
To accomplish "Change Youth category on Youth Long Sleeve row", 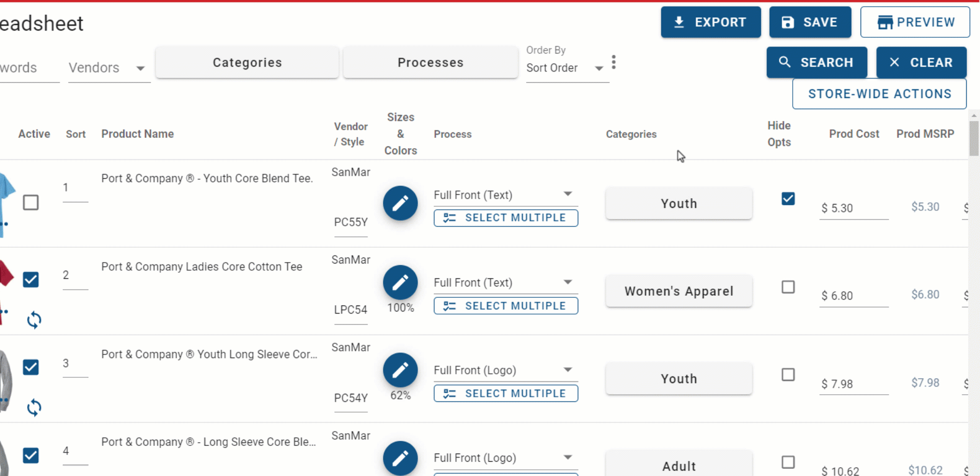I will (x=679, y=378).
